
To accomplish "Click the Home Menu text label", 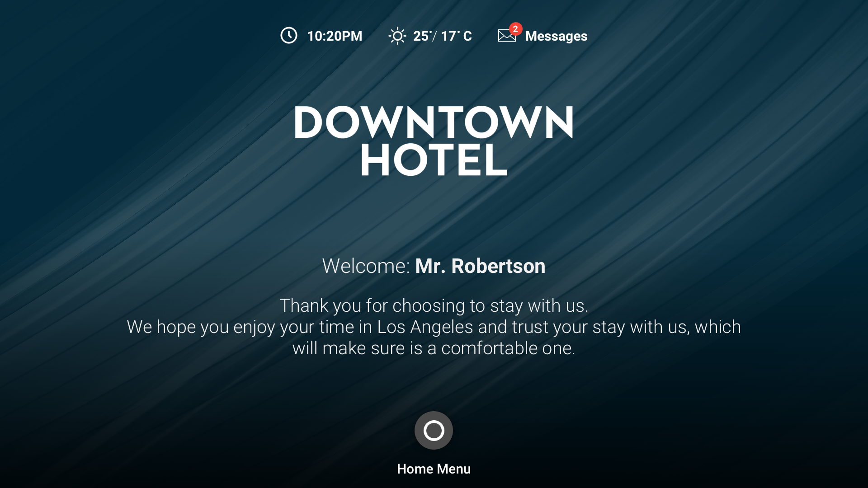I will click(434, 469).
